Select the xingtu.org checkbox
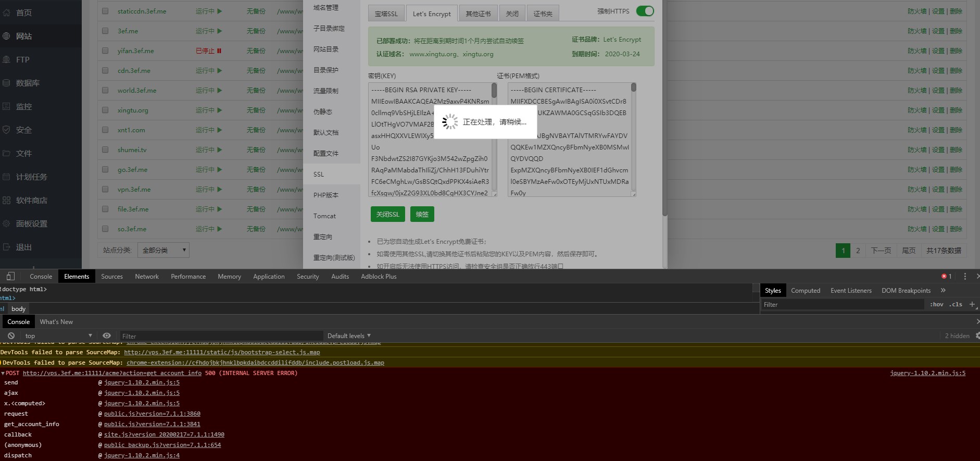 click(x=105, y=110)
